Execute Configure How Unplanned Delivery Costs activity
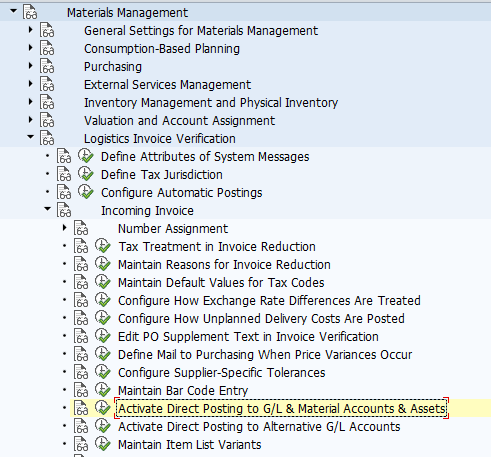 coord(103,318)
